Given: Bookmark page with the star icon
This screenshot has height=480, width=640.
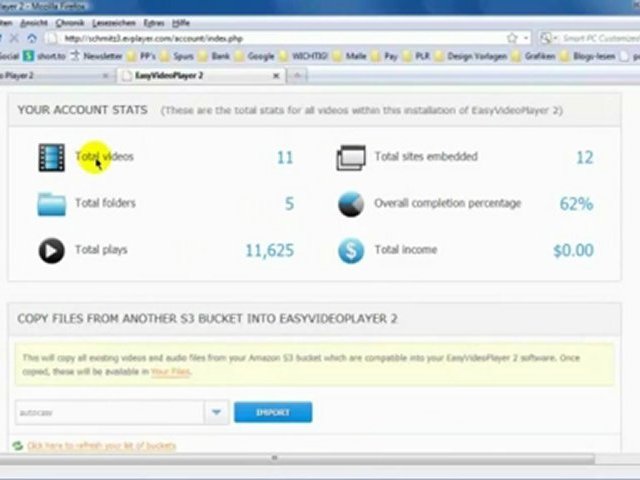Looking at the screenshot, I should click(512, 38).
